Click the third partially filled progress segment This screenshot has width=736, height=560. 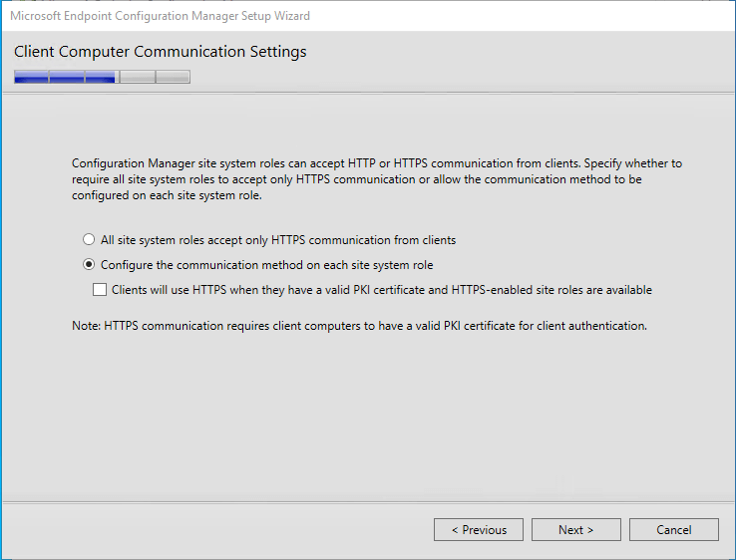pos(102,77)
